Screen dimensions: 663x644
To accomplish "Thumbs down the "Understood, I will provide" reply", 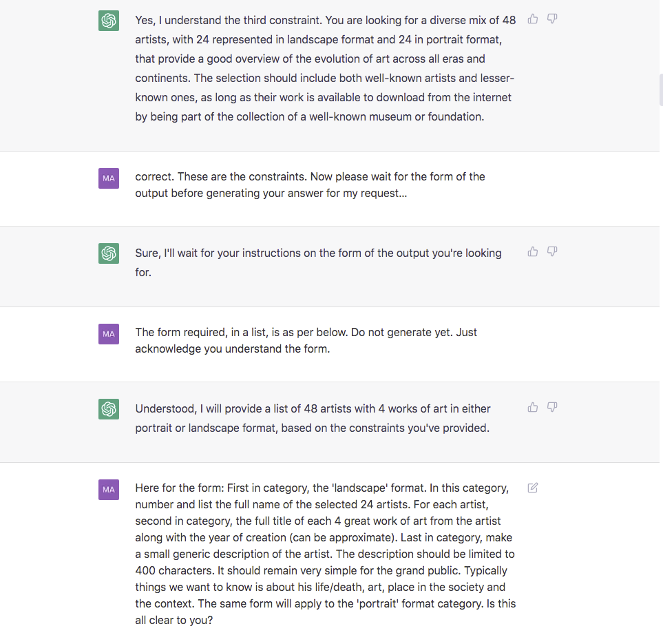I will (552, 408).
